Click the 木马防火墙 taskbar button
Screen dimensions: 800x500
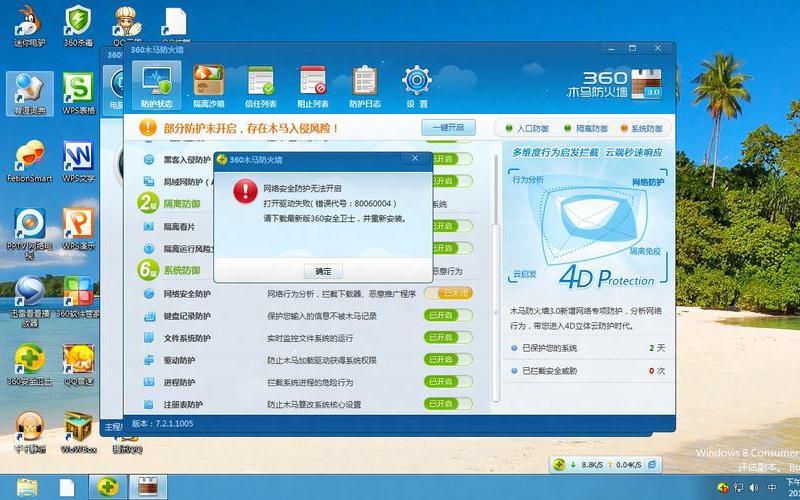click(x=147, y=487)
